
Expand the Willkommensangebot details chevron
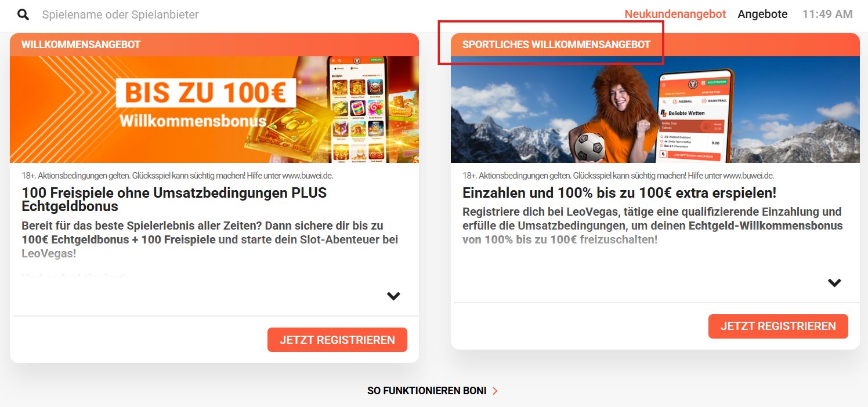(393, 296)
